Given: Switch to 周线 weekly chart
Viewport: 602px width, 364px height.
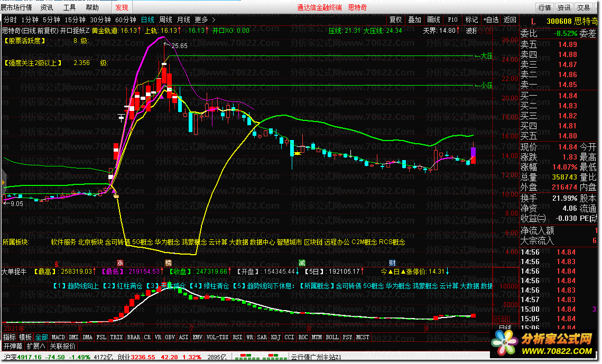Looking at the screenshot, I should 165,20.
